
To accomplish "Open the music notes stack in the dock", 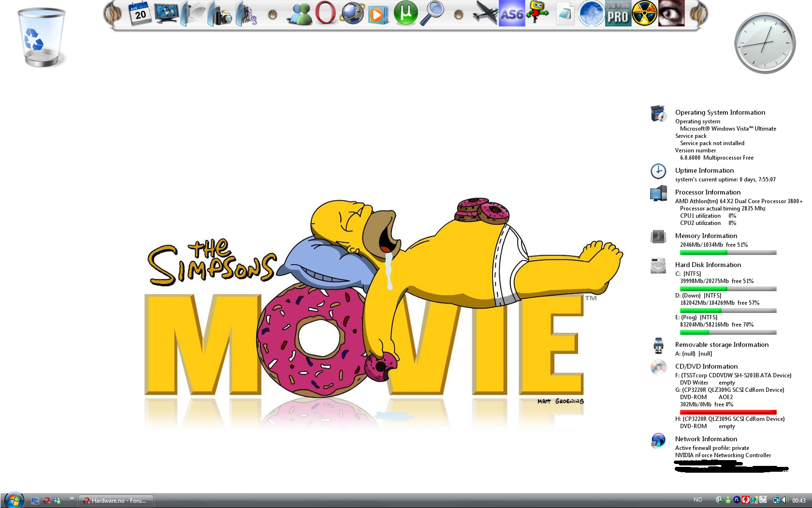I will [246, 14].
